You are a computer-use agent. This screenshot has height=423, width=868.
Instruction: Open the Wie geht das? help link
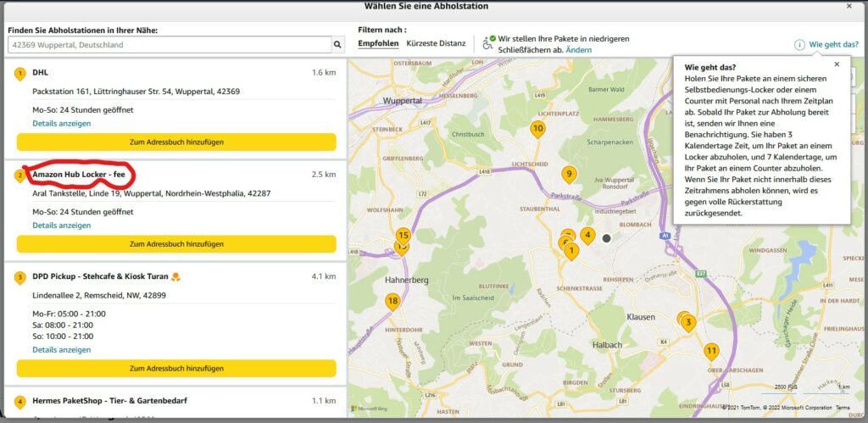(x=834, y=44)
